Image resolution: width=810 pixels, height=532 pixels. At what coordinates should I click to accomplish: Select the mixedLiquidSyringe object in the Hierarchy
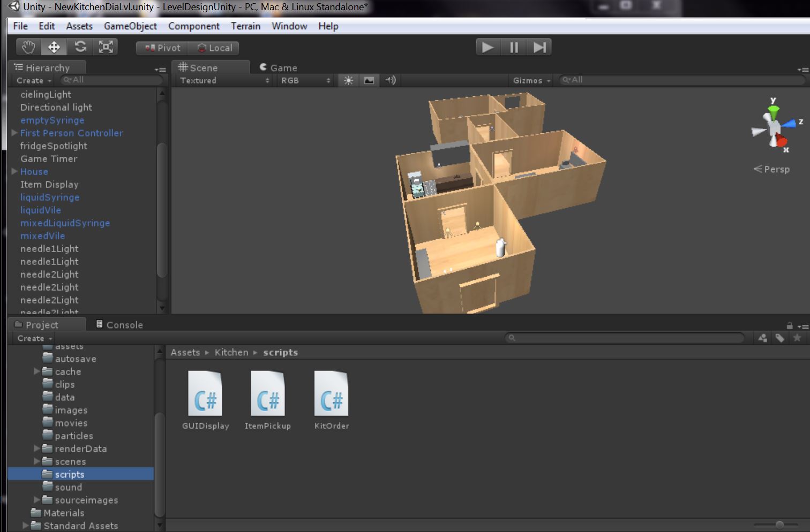(x=65, y=223)
